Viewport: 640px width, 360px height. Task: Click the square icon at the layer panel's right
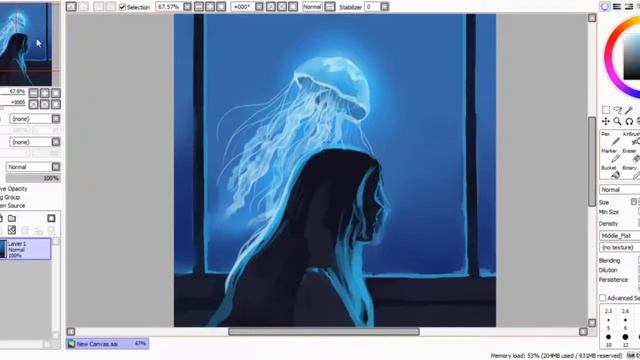tap(51, 218)
